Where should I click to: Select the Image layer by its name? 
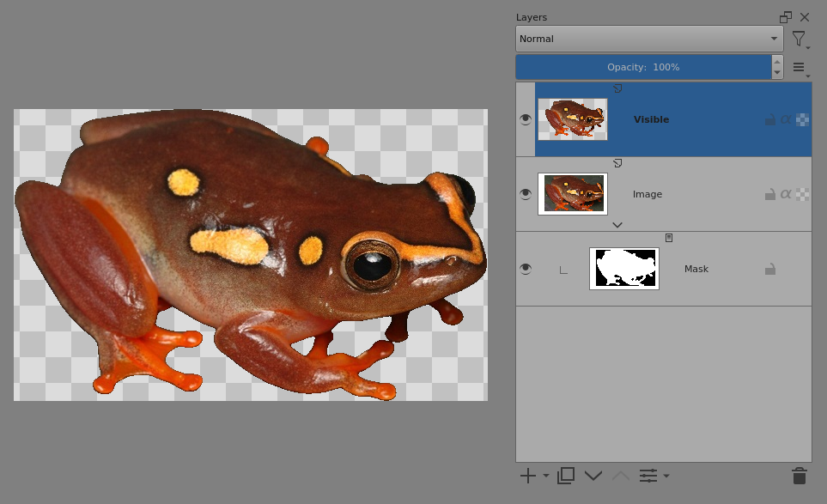648,195
